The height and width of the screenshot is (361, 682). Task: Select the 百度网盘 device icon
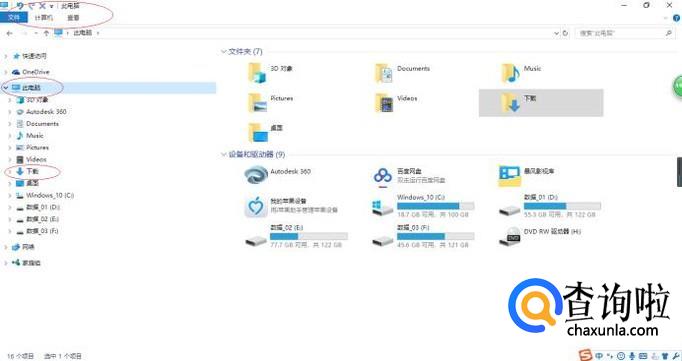pos(383,176)
